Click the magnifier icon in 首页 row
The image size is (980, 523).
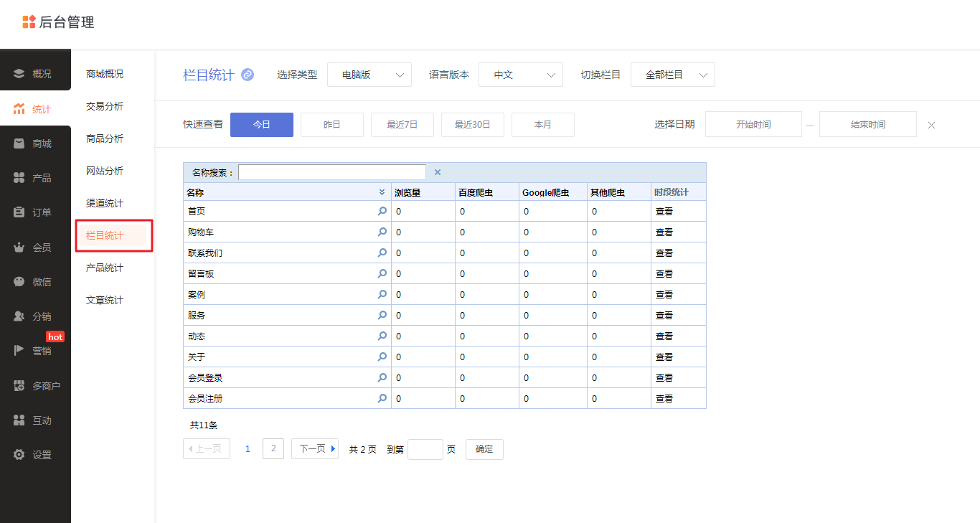382,211
